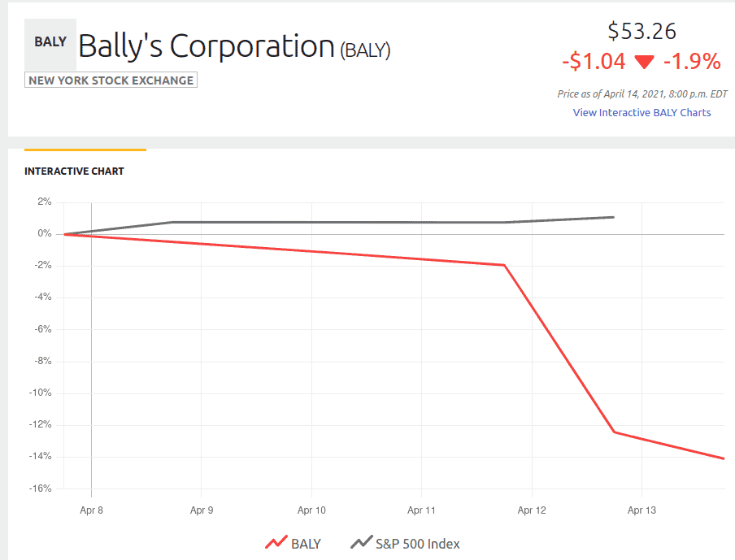Click the Apr 10 date on axis
The image size is (735, 560).
311,510
